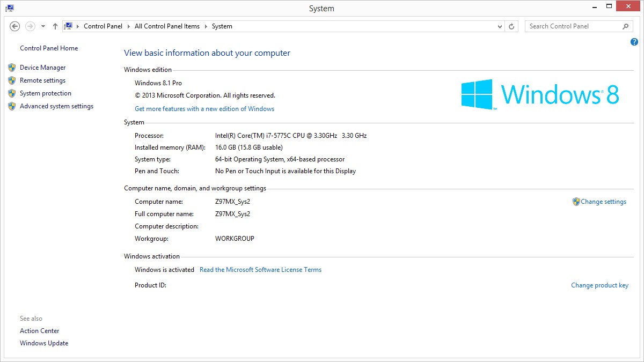644x362 pixels.
Task: Click the WORKGROUP value
Action: pos(235,239)
